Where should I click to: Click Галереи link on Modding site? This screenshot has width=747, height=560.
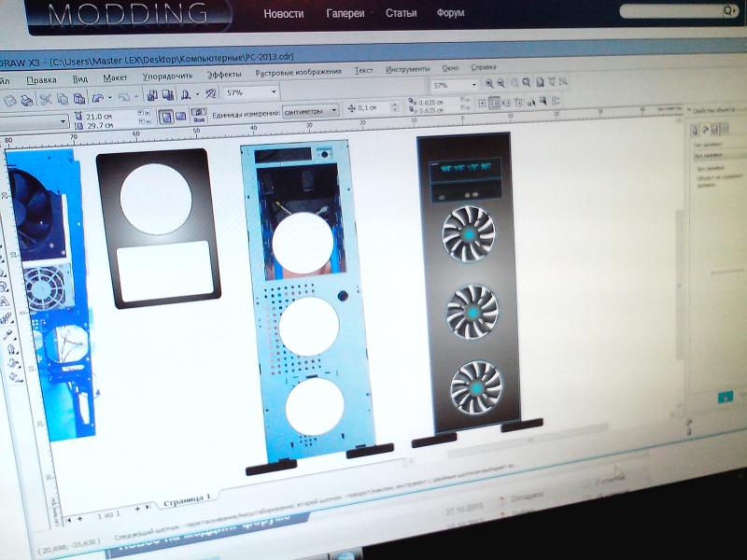pyautogui.click(x=345, y=13)
